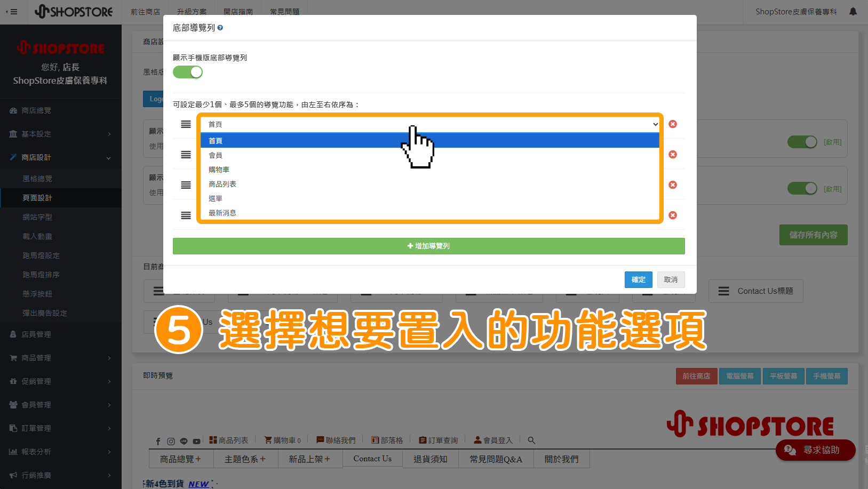Expand 會員管理 sidebar menu
The height and width of the screenshot is (489, 868).
click(61, 405)
